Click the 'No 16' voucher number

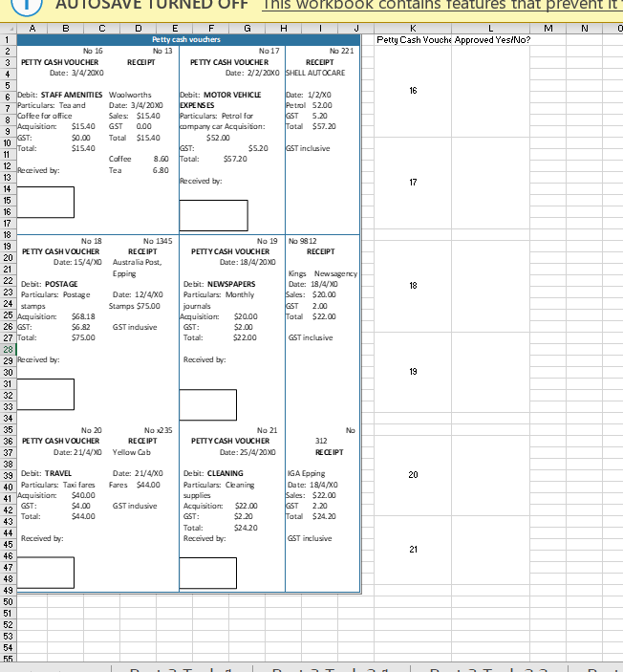point(93,51)
